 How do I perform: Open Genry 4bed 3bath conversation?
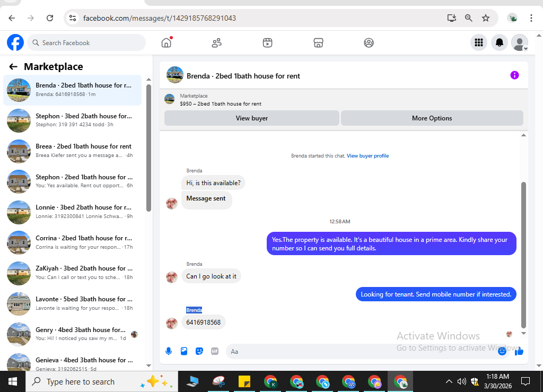[x=72, y=334]
